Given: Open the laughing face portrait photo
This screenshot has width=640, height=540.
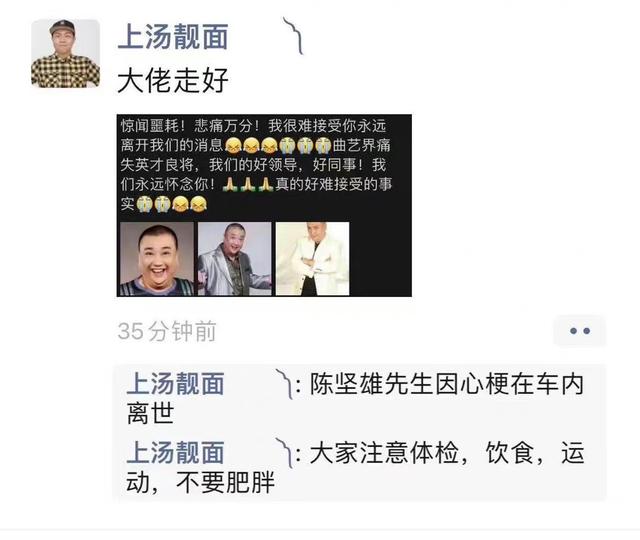Looking at the screenshot, I should (157, 259).
